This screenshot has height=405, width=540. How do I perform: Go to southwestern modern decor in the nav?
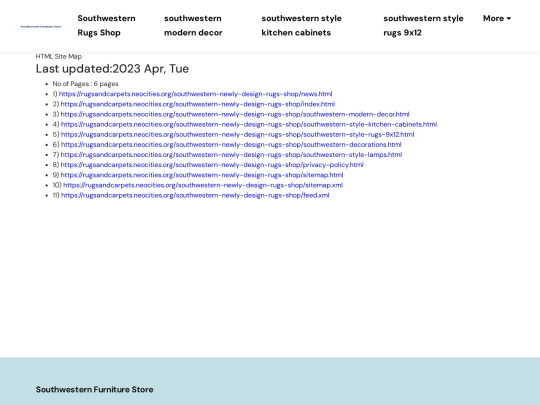193,25
